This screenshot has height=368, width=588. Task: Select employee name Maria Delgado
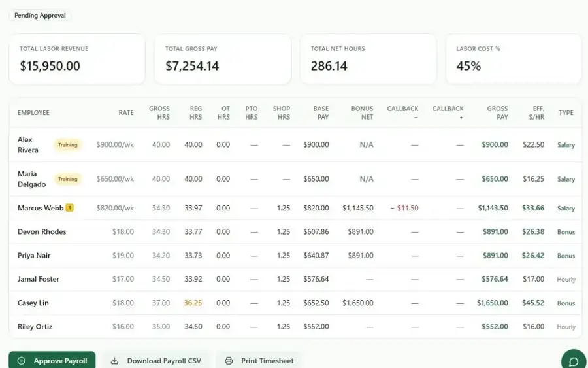(x=31, y=179)
